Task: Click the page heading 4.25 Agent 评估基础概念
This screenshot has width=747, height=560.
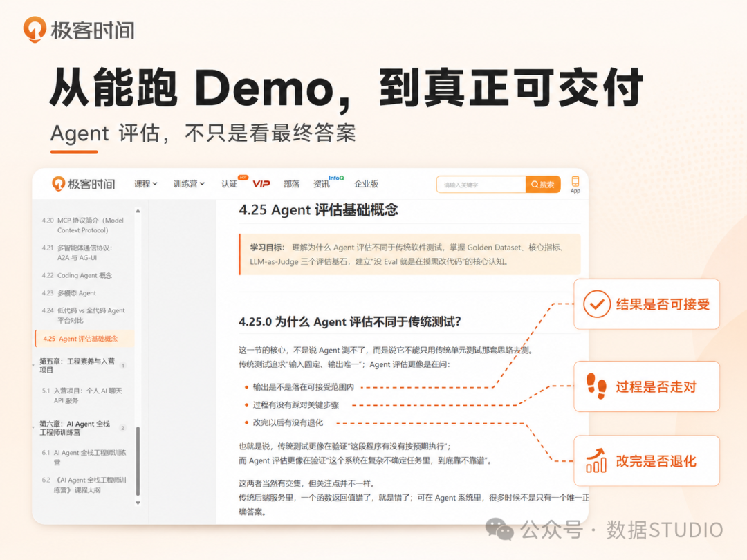Action: 318,210
